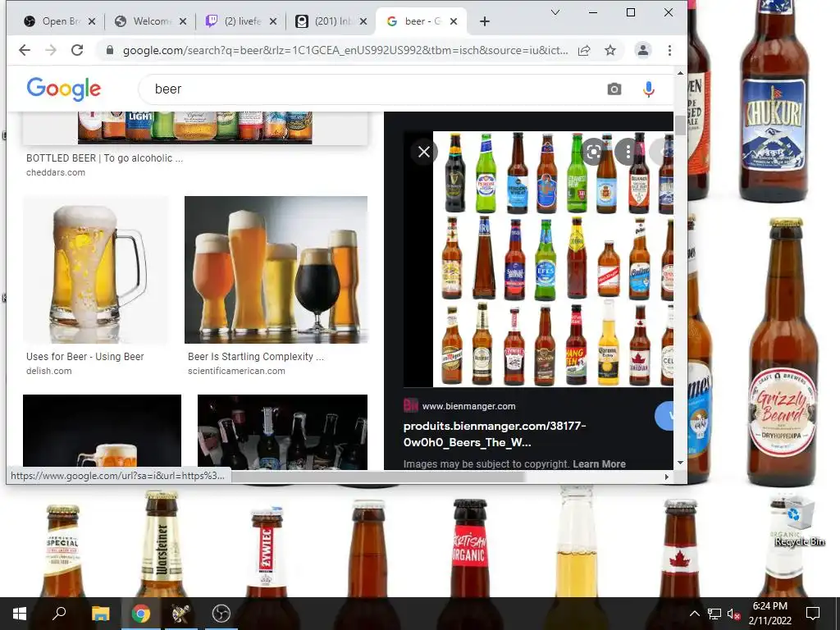Viewport: 840px width, 630px height.
Task: Open the Chrome three-dot menu
Action: click(x=669, y=50)
